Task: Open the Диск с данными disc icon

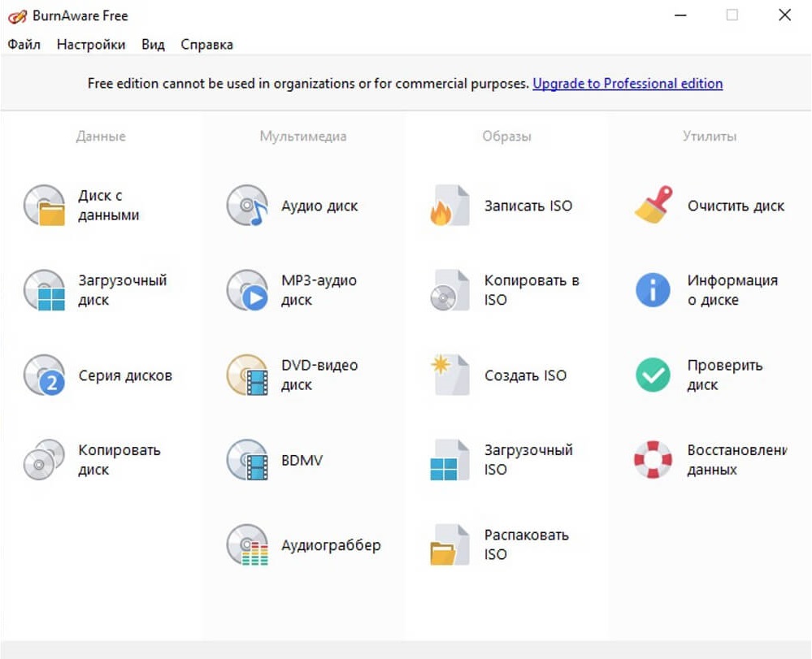Action: [45, 206]
